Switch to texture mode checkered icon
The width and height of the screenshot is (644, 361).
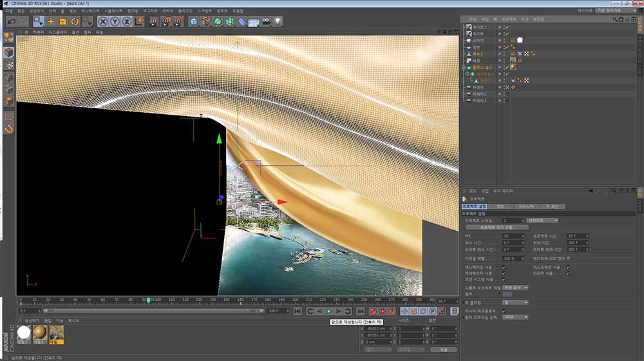(x=8, y=65)
